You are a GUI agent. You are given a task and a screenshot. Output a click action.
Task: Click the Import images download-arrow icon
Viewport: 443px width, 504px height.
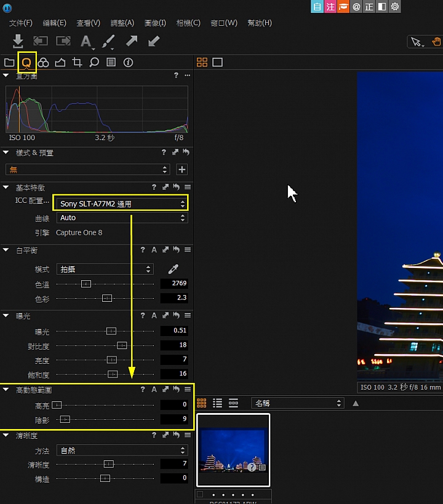(x=18, y=41)
